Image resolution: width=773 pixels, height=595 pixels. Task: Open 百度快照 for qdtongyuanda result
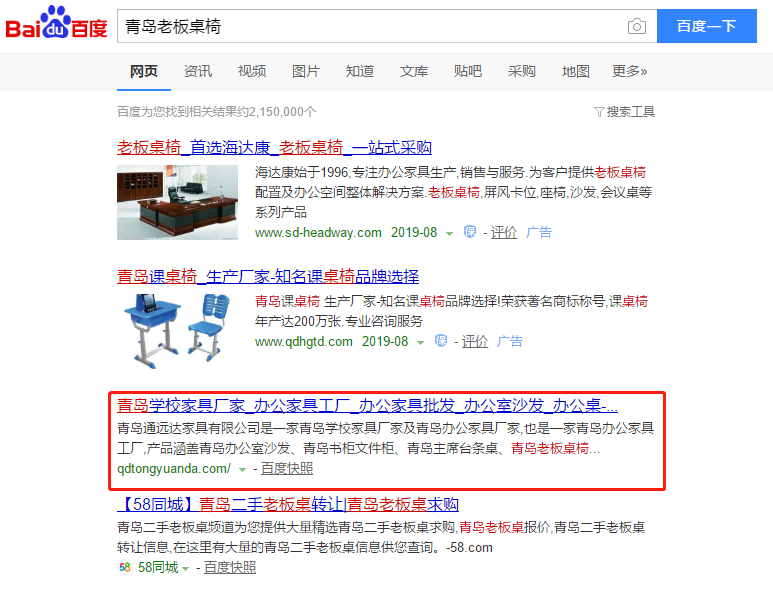(x=286, y=468)
